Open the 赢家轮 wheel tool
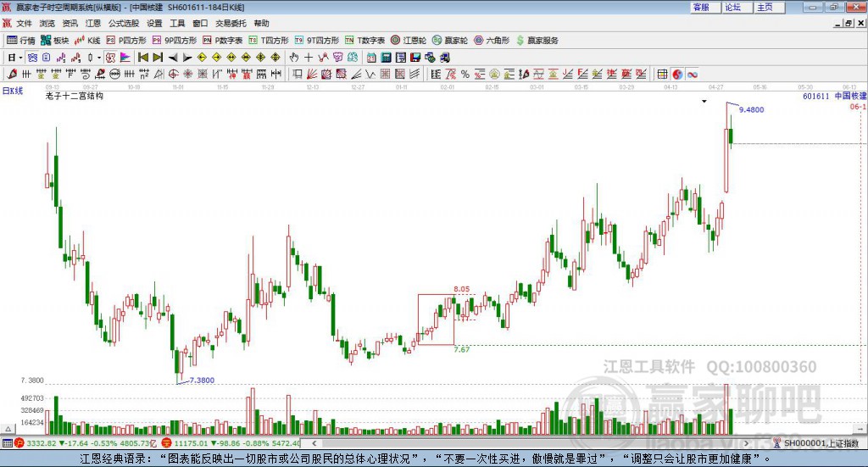The width and height of the screenshot is (868, 467). [x=450, y=41]
